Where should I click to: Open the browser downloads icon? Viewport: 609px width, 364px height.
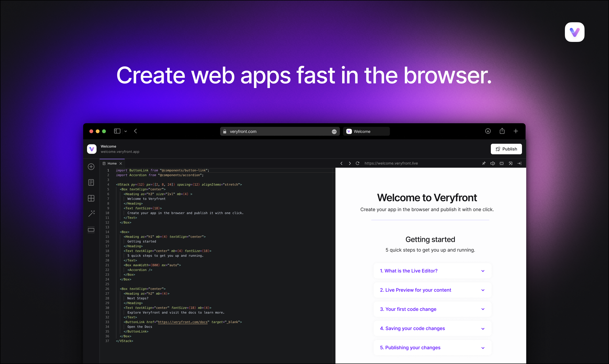[x=488, y=131]
